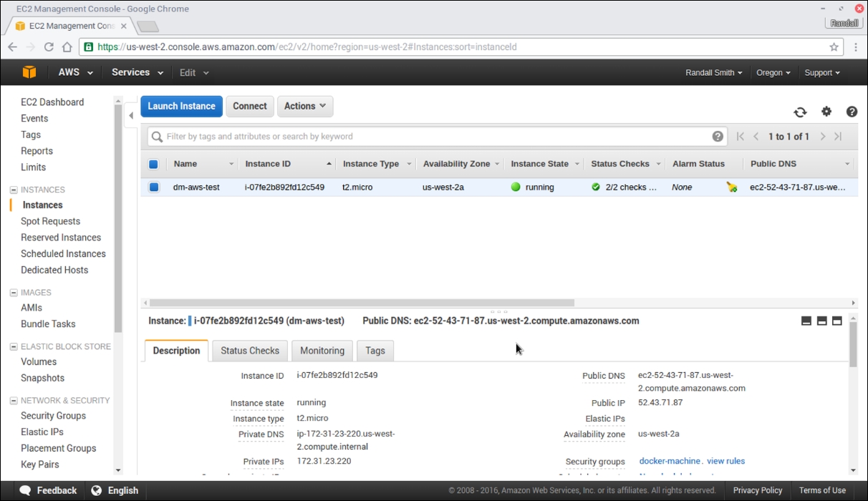
Task: Collapse the ELASTIC BLOCK STORE sidebar section
Action: pos(14,346)
